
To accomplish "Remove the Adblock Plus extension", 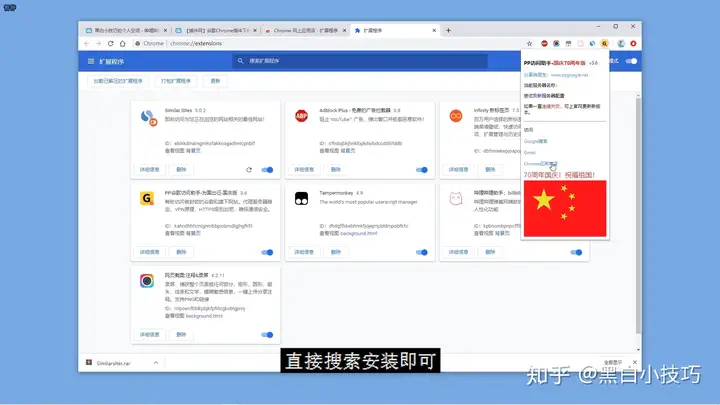I will pos(335,170).
